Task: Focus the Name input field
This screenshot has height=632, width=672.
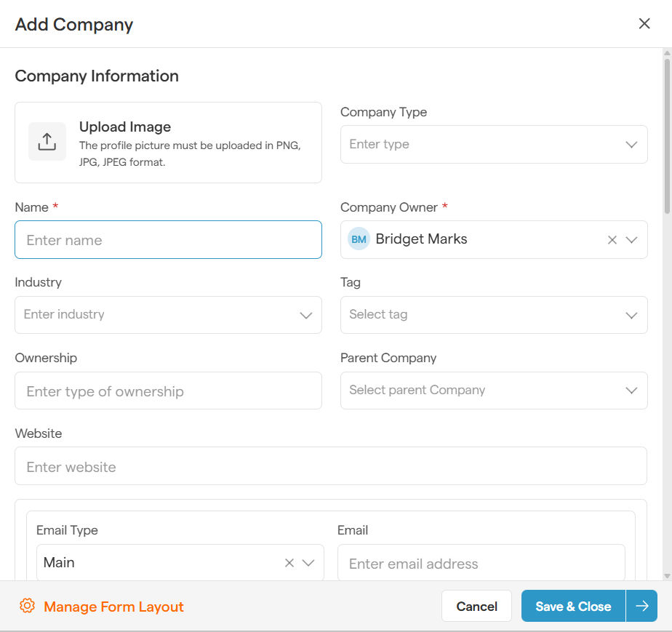Action: (x=168, y=240)
